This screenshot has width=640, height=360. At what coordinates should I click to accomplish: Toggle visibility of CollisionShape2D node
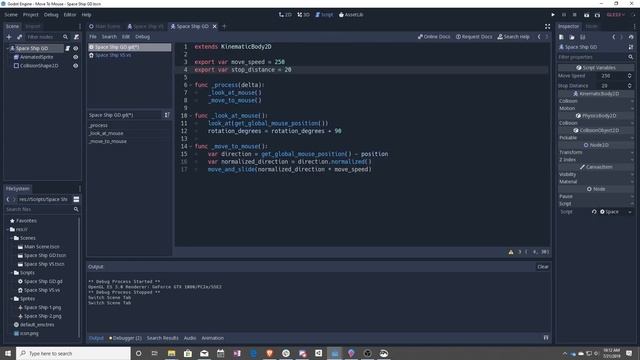(76, 66)
